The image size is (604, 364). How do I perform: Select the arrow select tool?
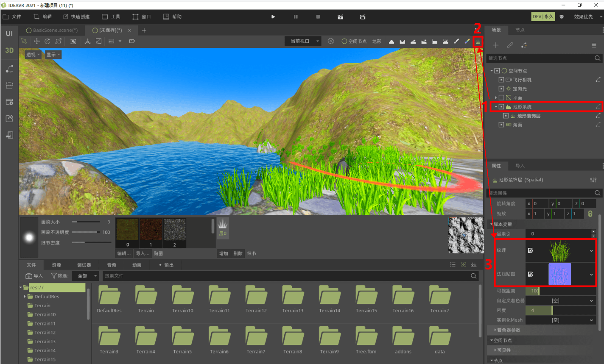[x=24, y=41]
